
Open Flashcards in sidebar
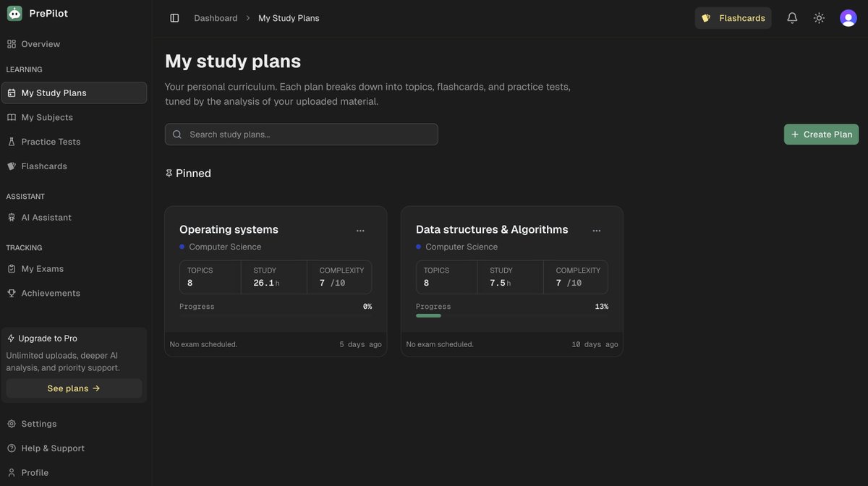[x=74, y=166]
